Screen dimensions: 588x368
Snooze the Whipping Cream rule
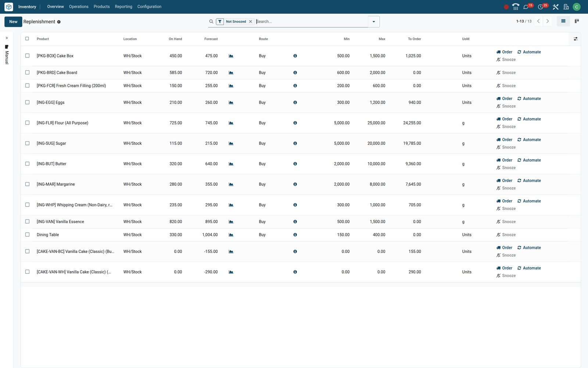coord(506,209)
